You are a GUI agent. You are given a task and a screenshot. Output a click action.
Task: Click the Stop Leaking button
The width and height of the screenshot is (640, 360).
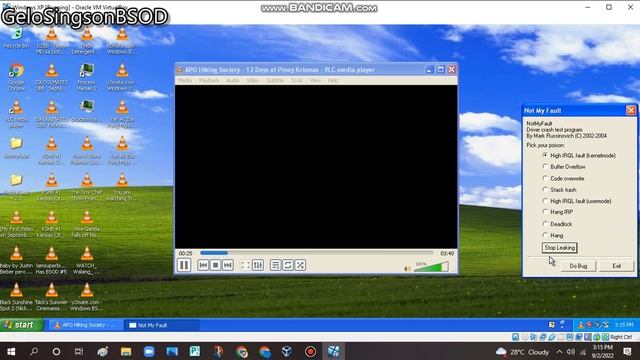click(x=560, y=248)
